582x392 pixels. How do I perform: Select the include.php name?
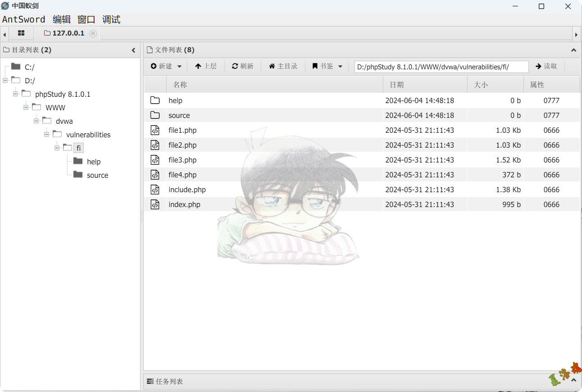click(x=187, y=189)
